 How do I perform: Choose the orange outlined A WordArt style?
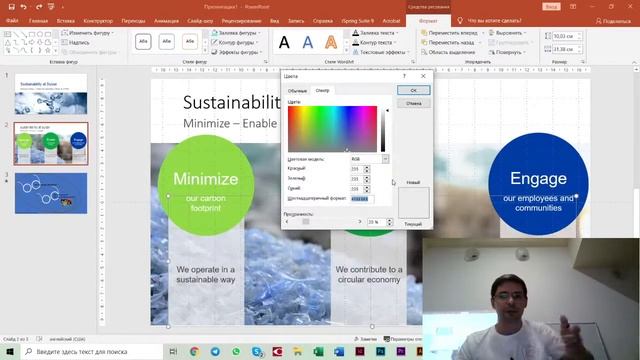[331, 42]
